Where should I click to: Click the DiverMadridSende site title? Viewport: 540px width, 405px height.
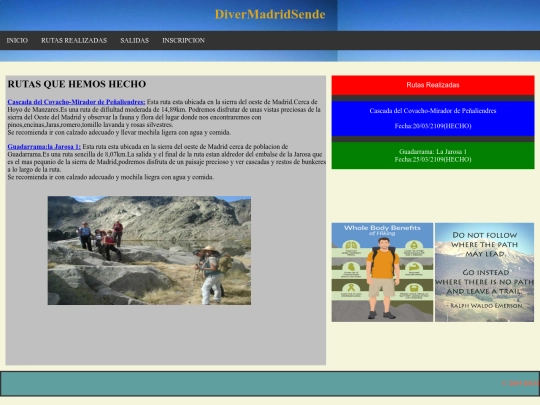(x=270, y=14)
